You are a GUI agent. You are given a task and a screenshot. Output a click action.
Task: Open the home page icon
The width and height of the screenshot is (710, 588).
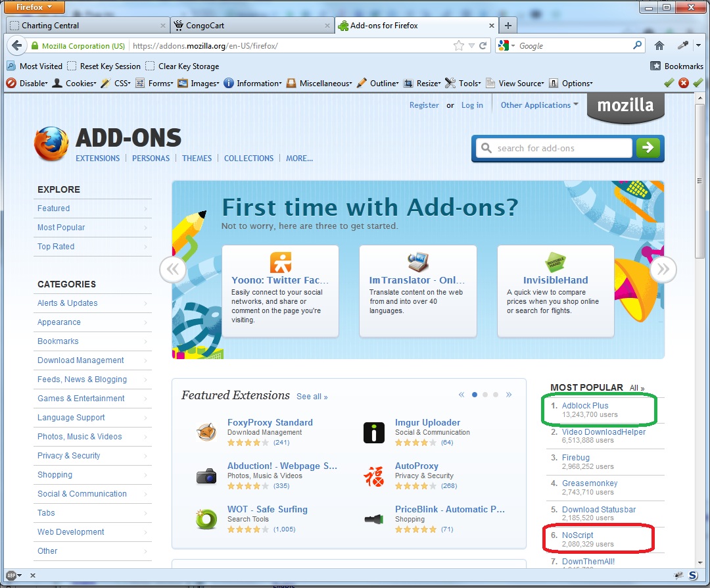coord(659,45)
